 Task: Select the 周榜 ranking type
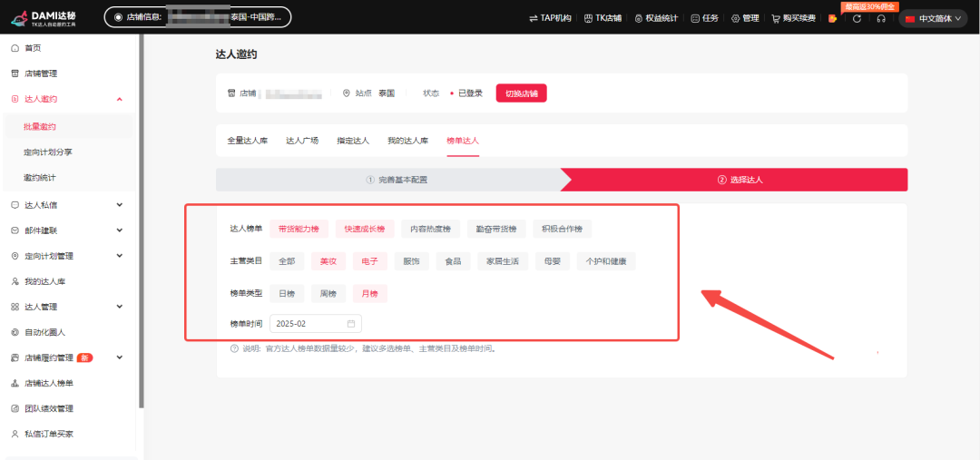pyautogui.click(x=328, y=294)
